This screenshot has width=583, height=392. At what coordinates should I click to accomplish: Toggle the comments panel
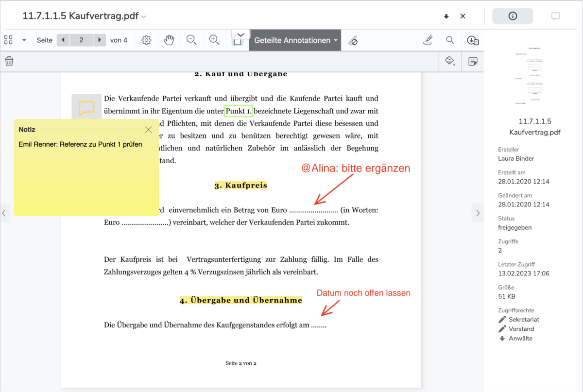coord(555,16)
